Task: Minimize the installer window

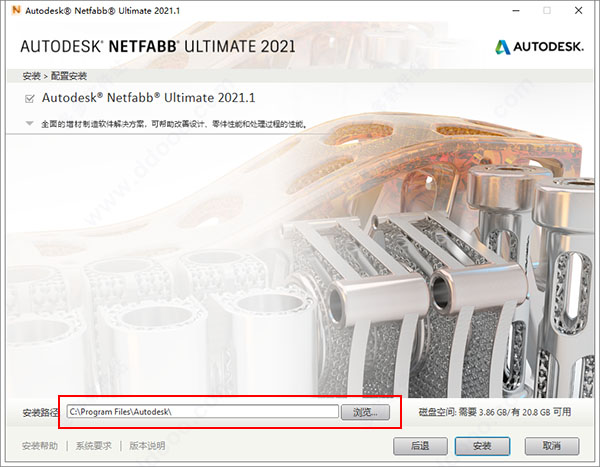Action: (516, 11)
